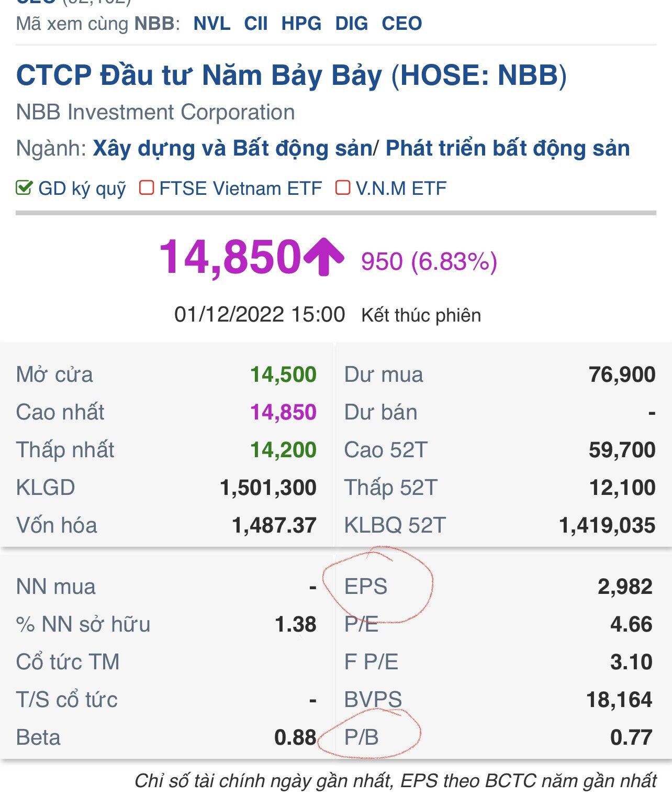Click the P/E label
This screenshot has width=672, height=806.
pos(361,624)
